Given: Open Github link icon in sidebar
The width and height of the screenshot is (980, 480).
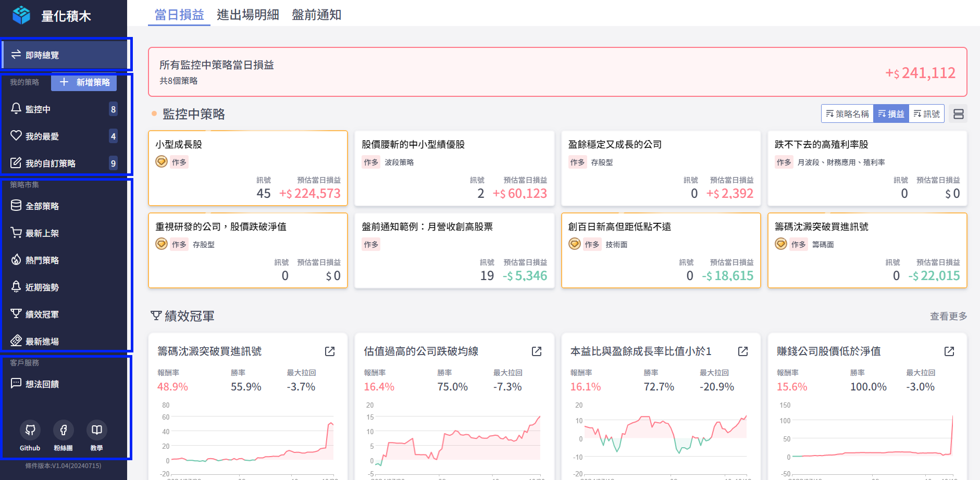Looking at the screenshot, I should pos(30,430).
